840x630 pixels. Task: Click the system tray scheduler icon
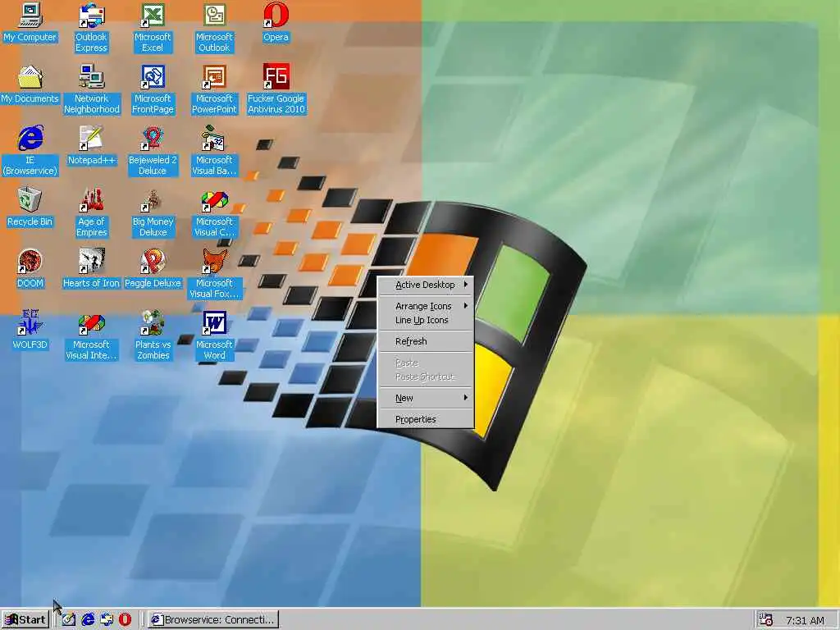[766, 620]
